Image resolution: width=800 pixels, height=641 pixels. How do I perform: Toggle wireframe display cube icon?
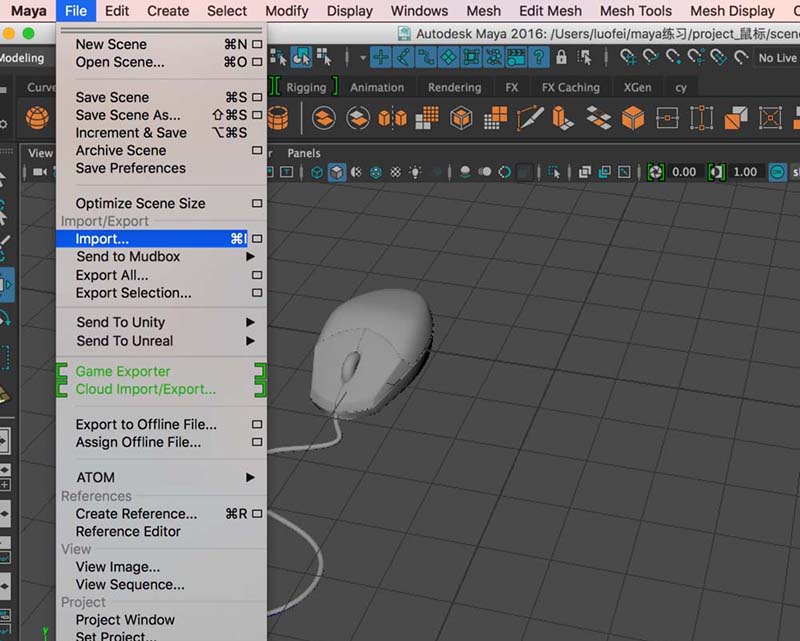pos(317,172)
